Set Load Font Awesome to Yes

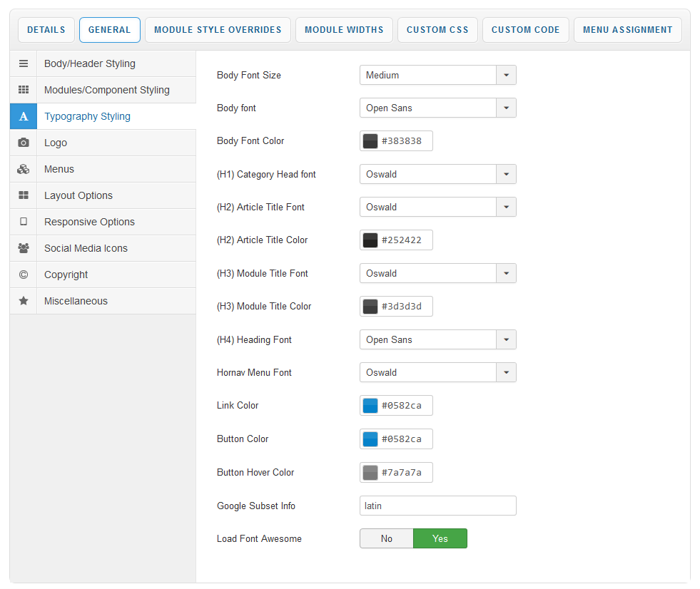[440, 538]
